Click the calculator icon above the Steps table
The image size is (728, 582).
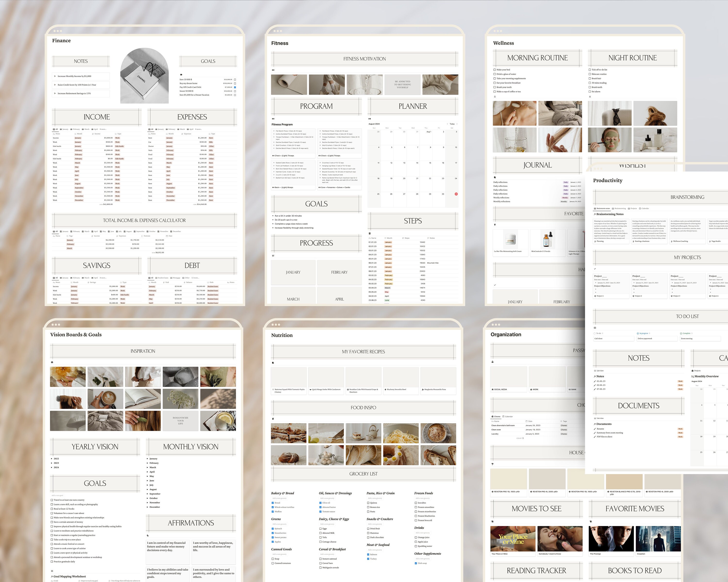click(369, 234)
